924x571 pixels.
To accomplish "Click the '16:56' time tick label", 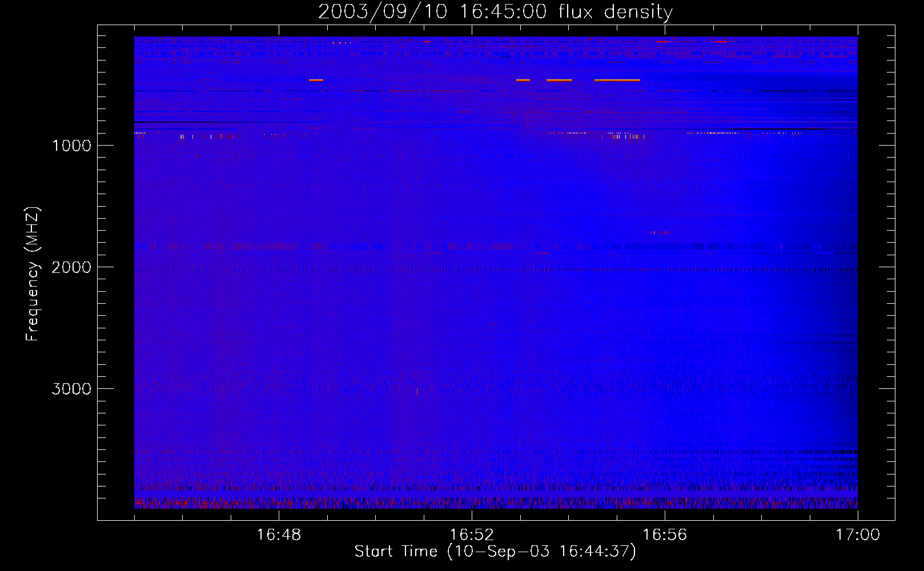I will [665, 535].
